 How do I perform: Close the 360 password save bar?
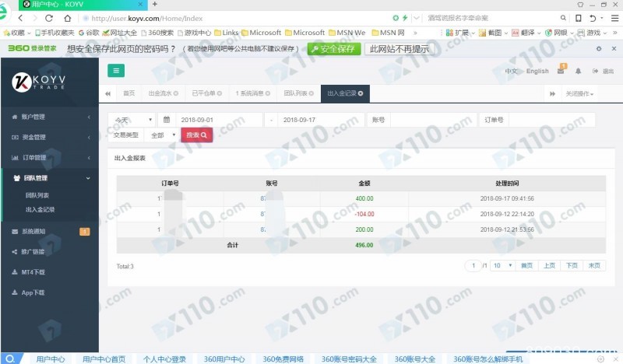(614, 48)
